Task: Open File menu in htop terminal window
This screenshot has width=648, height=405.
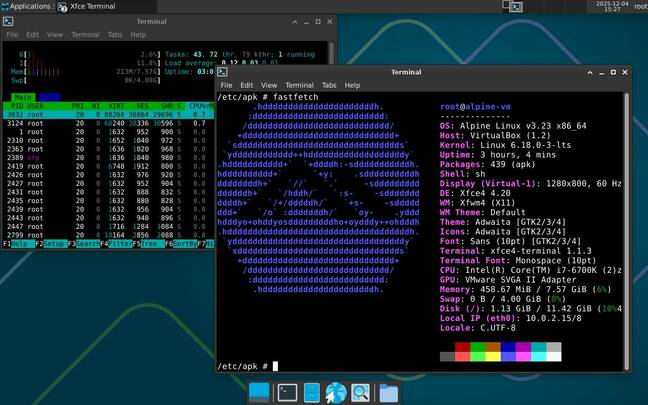Action: tap(12, 35)
